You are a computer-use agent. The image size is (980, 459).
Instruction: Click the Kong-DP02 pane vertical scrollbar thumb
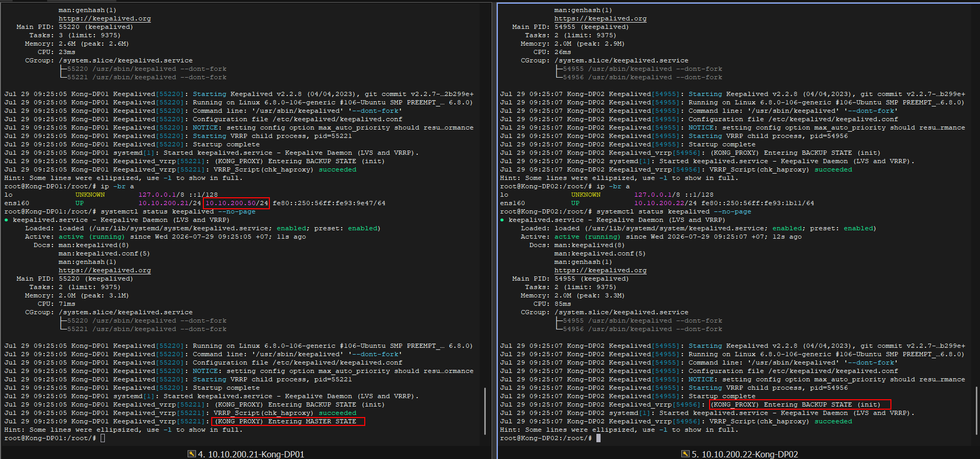977,411
